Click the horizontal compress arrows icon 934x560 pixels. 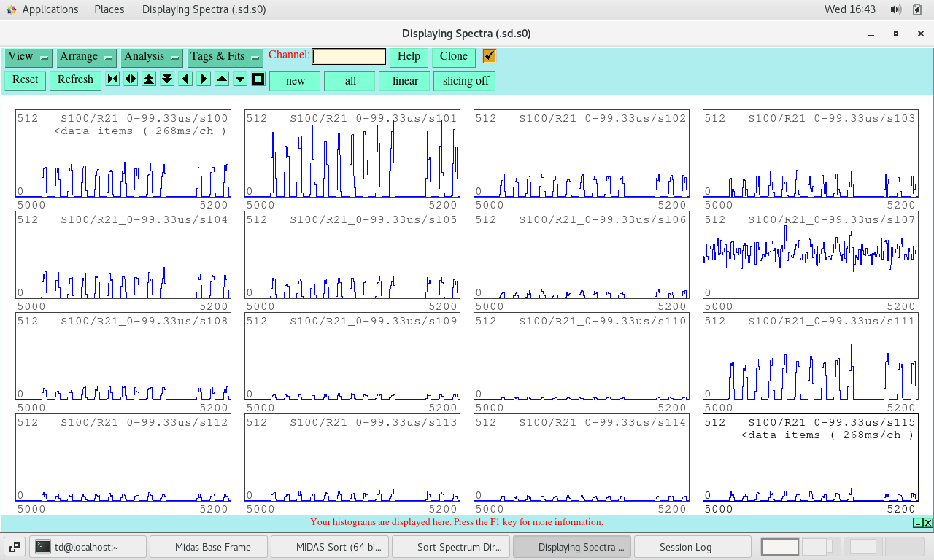coord(112,79)
